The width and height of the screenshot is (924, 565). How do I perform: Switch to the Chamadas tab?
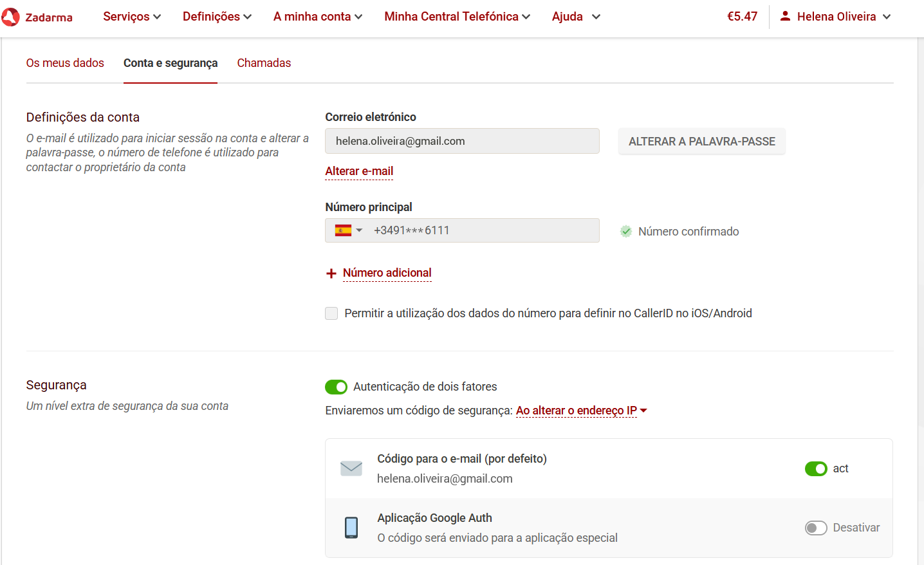[x=264, y=63]
